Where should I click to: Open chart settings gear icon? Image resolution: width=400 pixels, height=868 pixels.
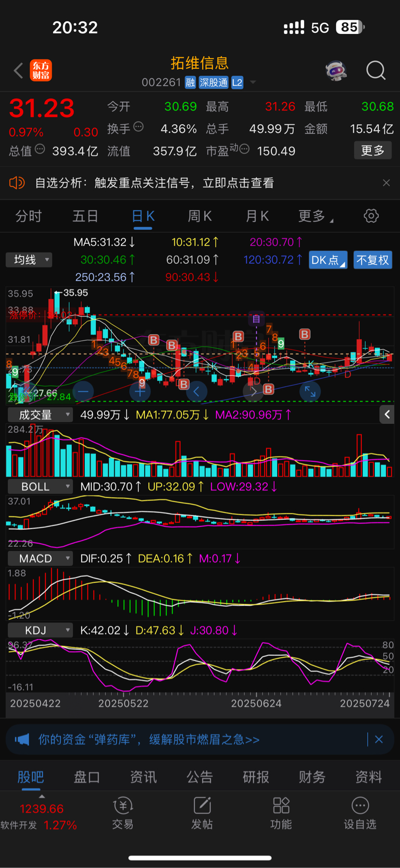[x=371, y=216]
